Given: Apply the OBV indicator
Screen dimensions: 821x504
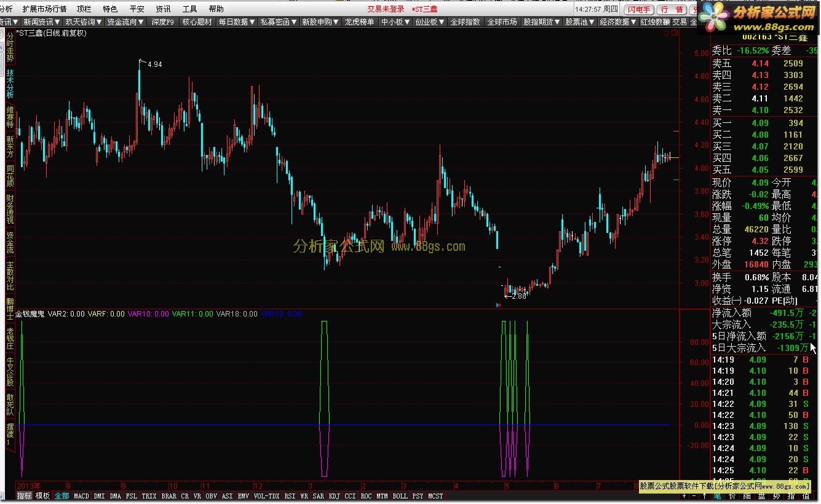Looking at the screenshot, I should (x=211, y=496).
